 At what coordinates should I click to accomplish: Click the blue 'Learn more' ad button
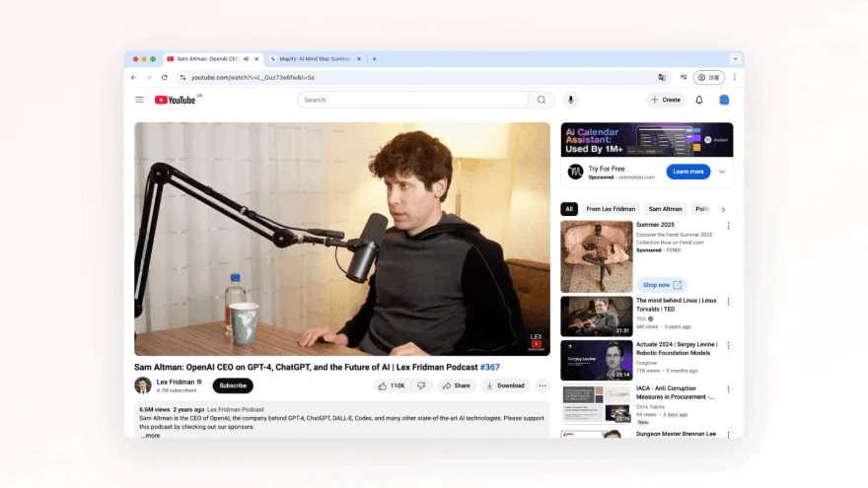pos(688,172)
